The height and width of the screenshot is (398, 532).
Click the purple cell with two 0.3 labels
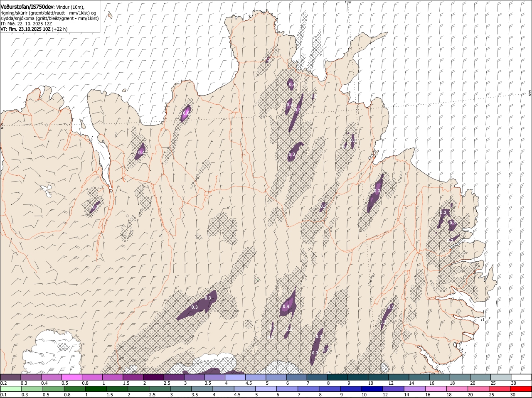(x=196, y=306)
